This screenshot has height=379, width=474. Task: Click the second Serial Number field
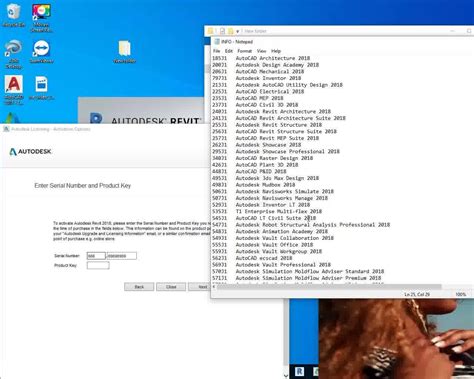pyautogui.click(x=121, y=256)
